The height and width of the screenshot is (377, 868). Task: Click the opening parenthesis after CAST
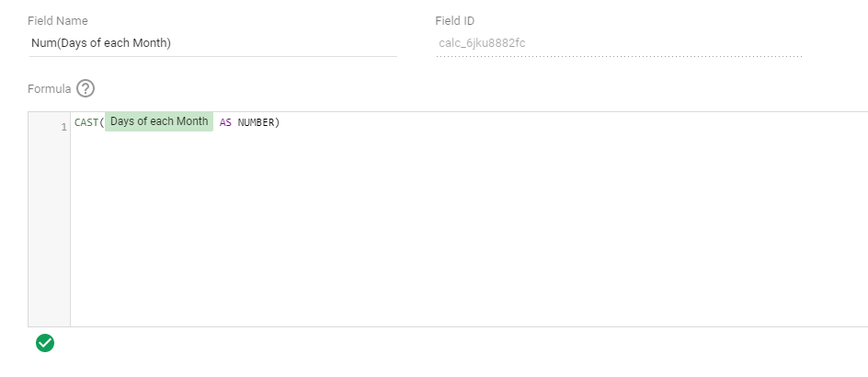click(101, 122)
